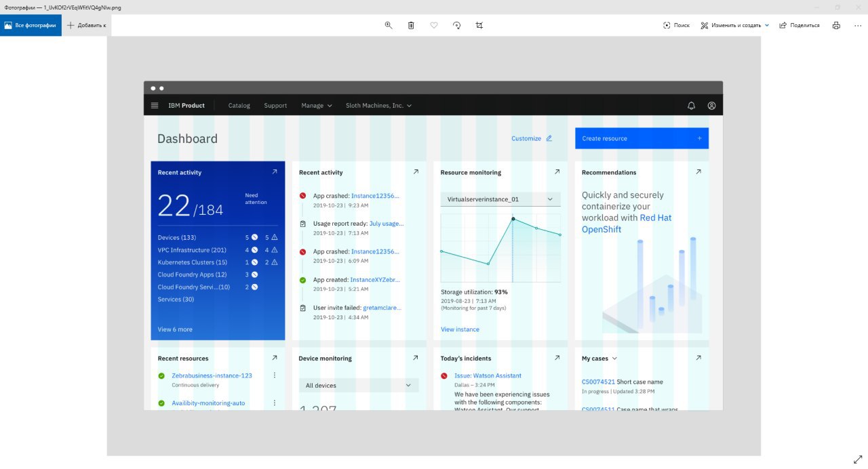Open overflow menu for Zebrabusiness-instance-123
The width and height of the screenshot is (868, 469).
(x=275, y=375)
